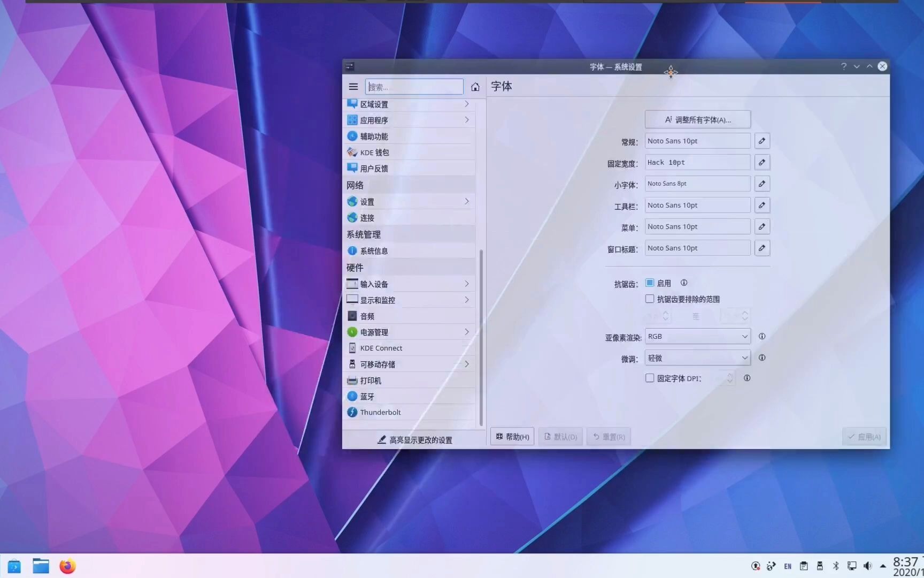Open the volume control in the system tray

click(x=867, y=566)
